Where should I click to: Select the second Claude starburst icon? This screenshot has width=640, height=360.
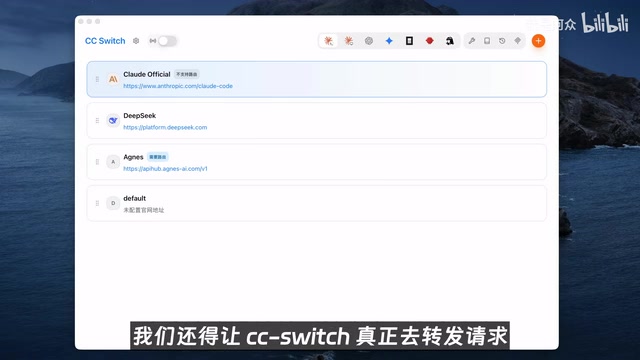coord(349,41)
